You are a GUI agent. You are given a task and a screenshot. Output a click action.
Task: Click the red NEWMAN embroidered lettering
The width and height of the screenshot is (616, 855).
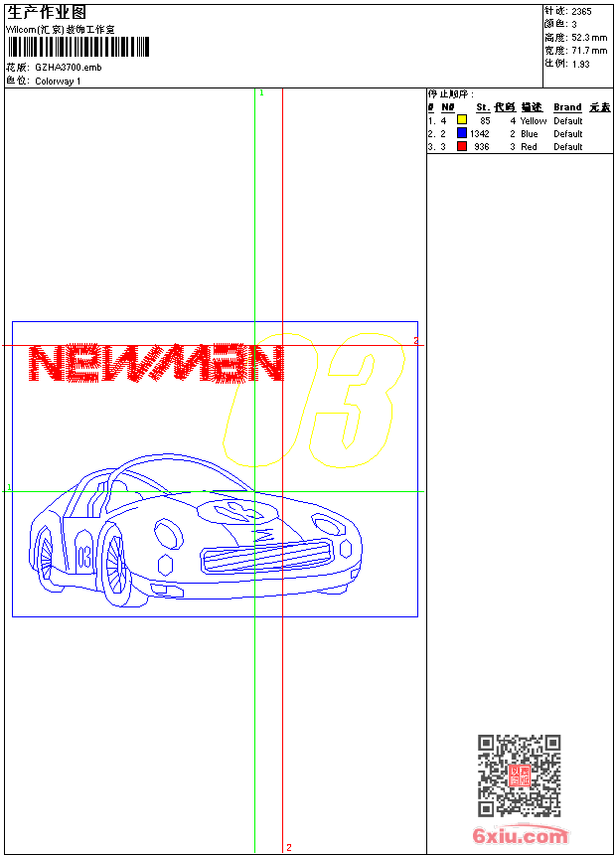click(156, 363)
